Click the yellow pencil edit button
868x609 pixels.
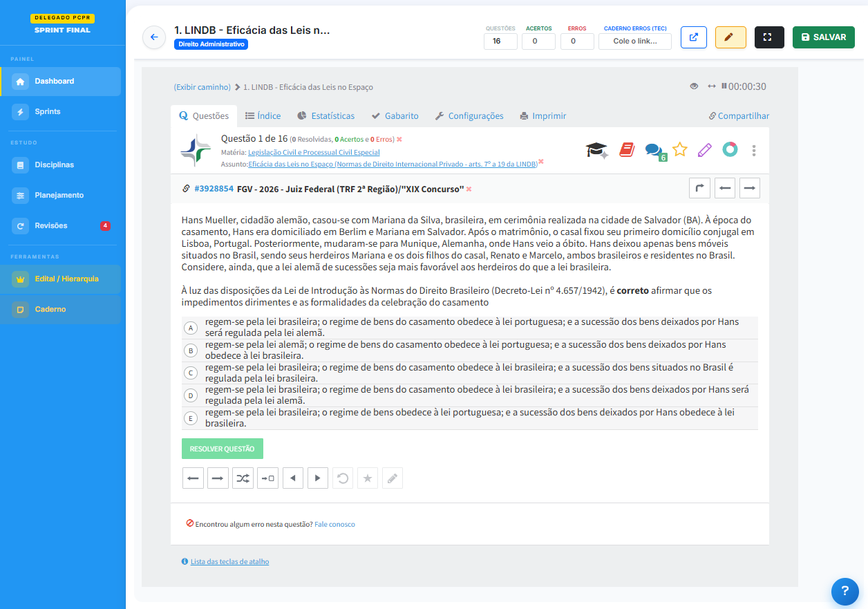(730, 37)
